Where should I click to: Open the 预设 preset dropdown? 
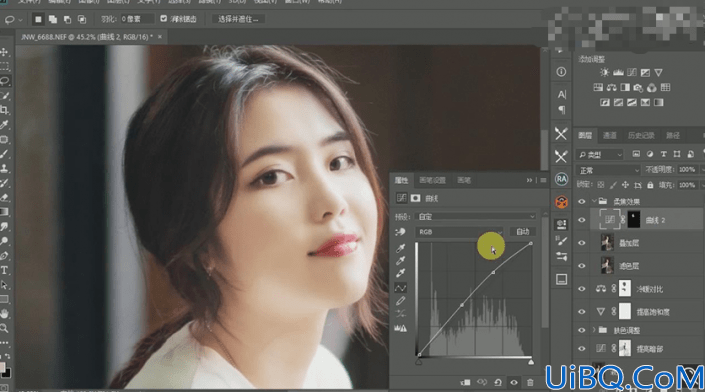point(476,217)
